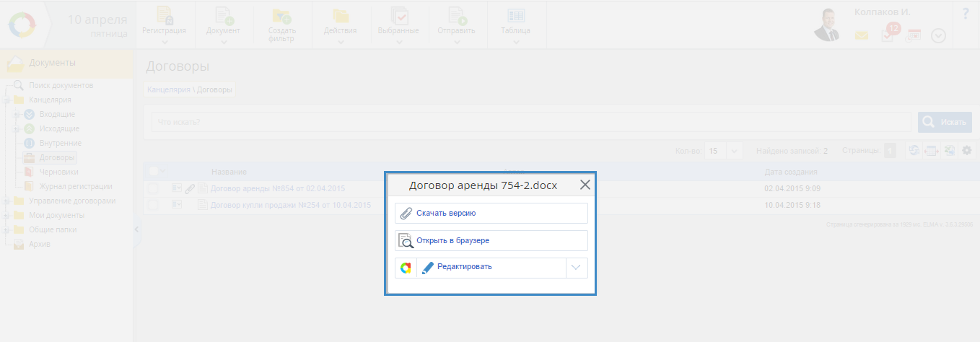Expand the Исходящие tree node
Viewport: 980px width, 342px height.
[16, 129]
